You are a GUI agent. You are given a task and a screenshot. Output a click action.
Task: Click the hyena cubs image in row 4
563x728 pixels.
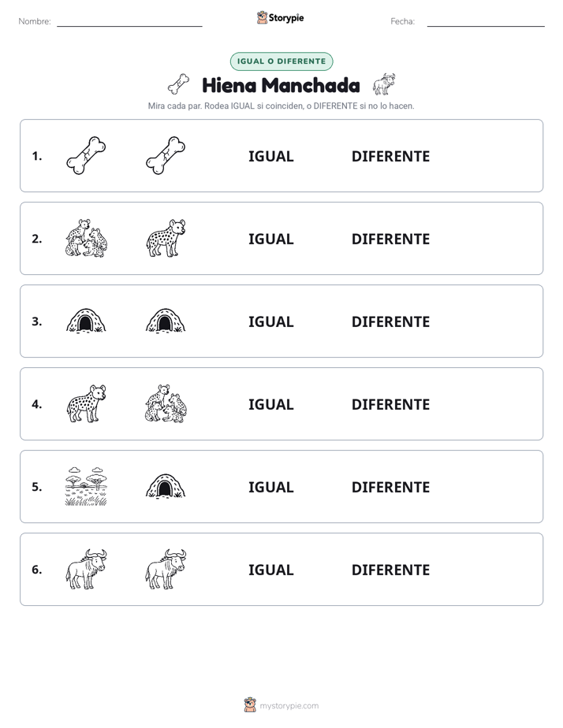click(166, 403)
